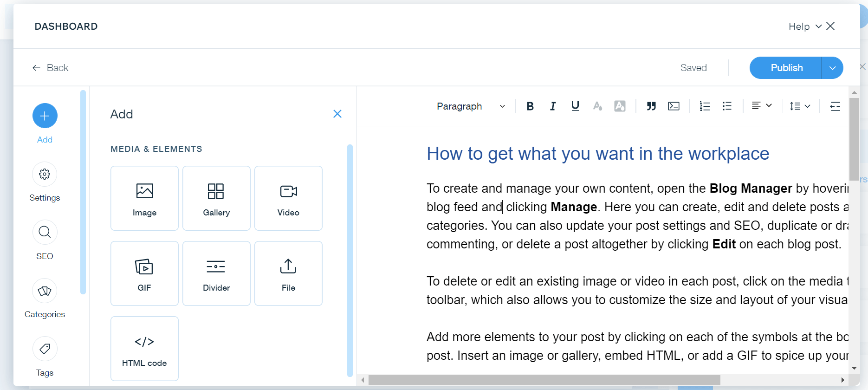This screenshot has width=868, height=390.
Task: Open the Paragraph style dropdown
Action: pos(471,106)
